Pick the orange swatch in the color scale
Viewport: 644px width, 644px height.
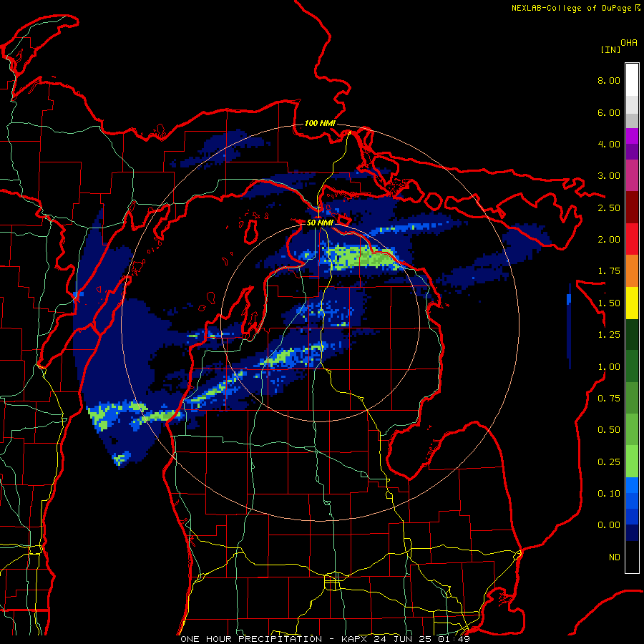pos(632,271)
